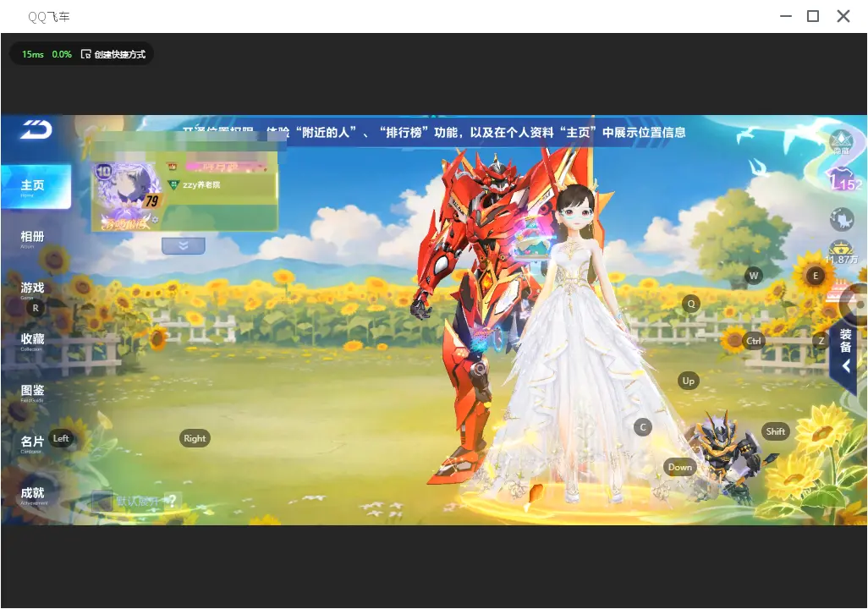Click the R key overlay
Viewport: 868px width, 609px height.
(x=36, y=309)
